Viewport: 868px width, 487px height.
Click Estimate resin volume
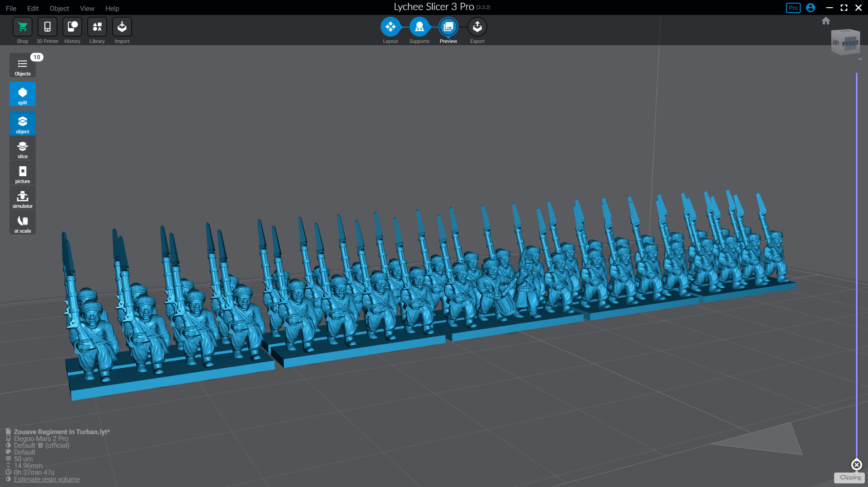[x=47, y=479]
